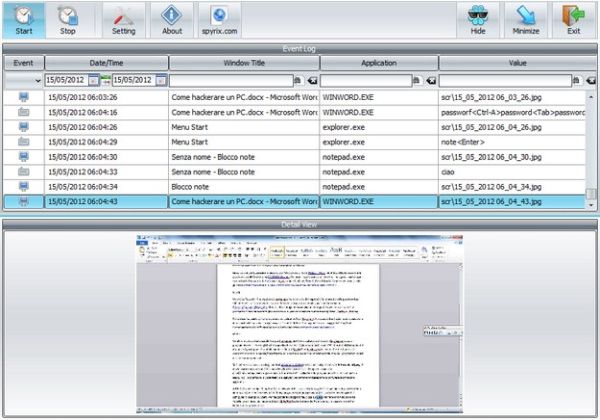Open the start date calendar picker
This screenshot has height=420, width=600.
click(94, 80)
